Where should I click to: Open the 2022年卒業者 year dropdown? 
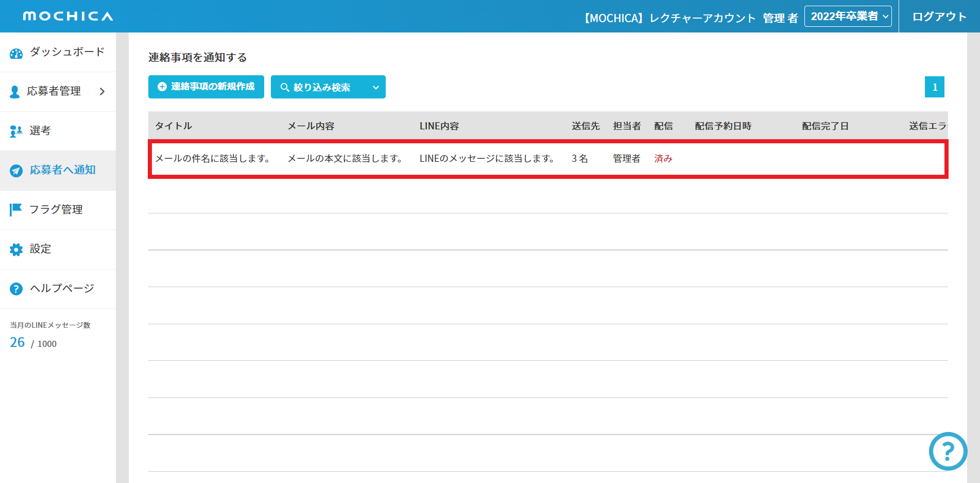pyautogui.click(x=848, y=16)
